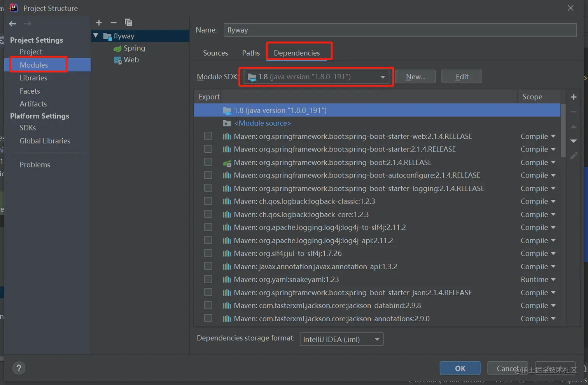The height and width of the screenshot is (385, 588).
Task: Check export for spring-boot-starter-web
Action: pos(208,136)
